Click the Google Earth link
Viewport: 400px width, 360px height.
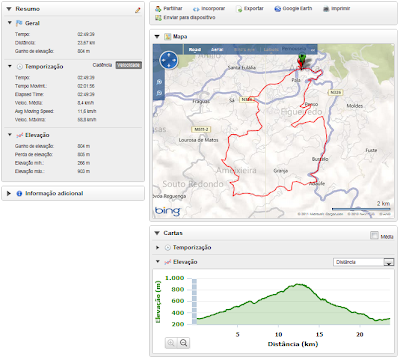297,8
